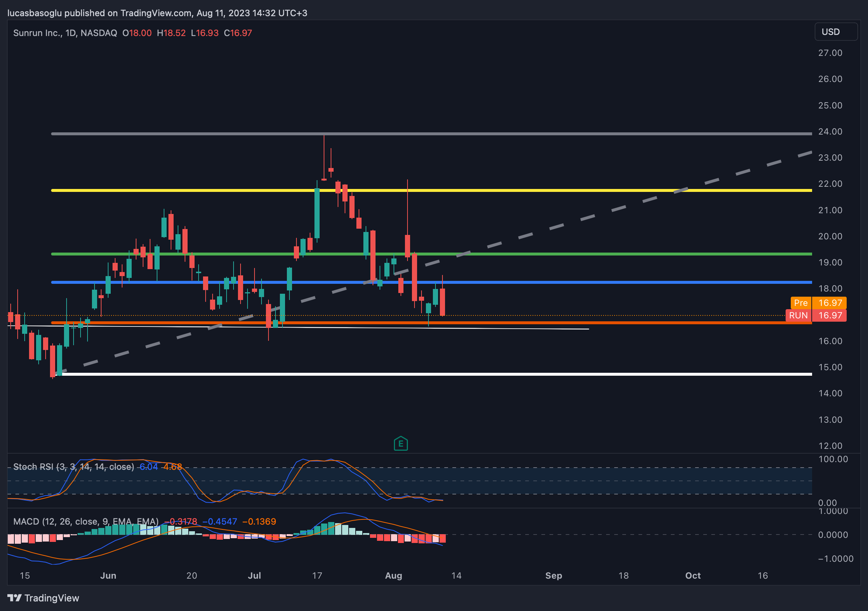The width and height of the screenshot is (868, 611).
Task: Click the Oct label on time axis
Action: click(693, 575)
